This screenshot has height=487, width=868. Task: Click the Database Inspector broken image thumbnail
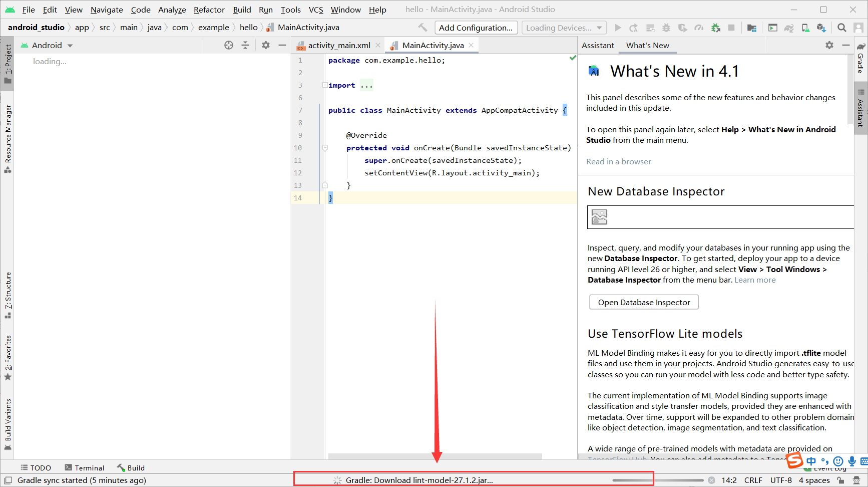(599, 216)
